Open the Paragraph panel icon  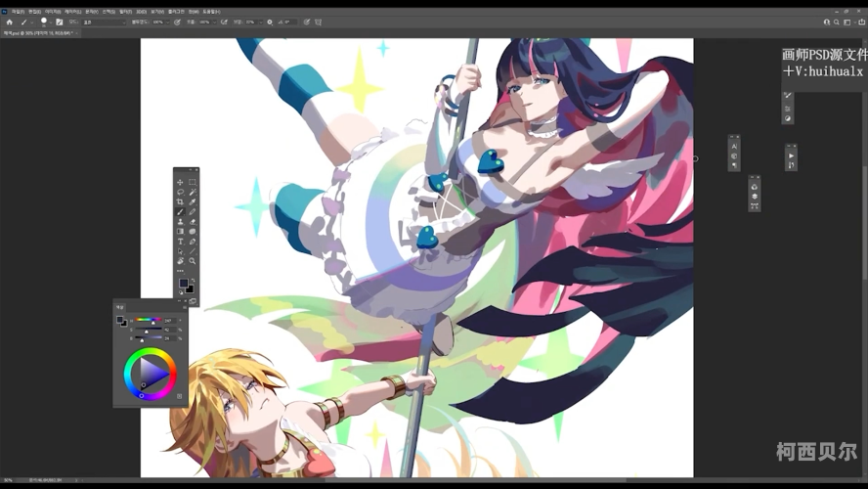coord(734,165)
